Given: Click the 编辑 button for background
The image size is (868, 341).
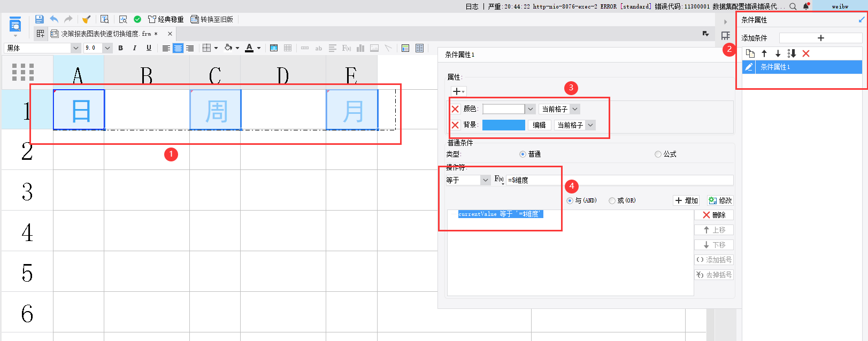Looking at the screenshot, I should click(539, 125).
